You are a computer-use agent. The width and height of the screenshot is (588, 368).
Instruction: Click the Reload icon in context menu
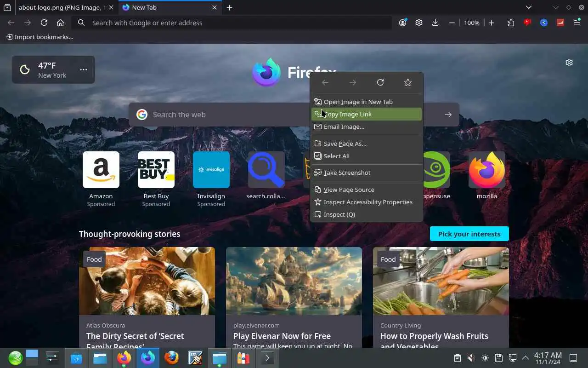pyautogui.click(x=380, y=82)
